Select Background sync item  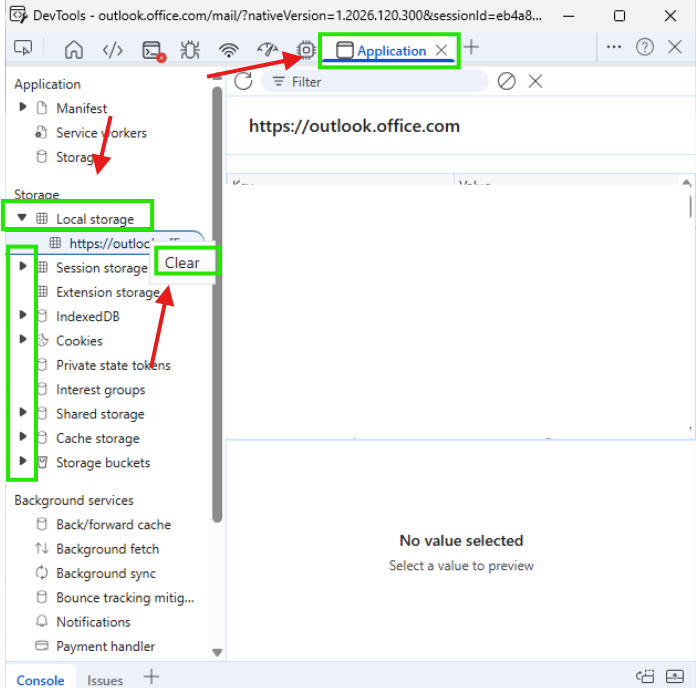tap(106, 573)
